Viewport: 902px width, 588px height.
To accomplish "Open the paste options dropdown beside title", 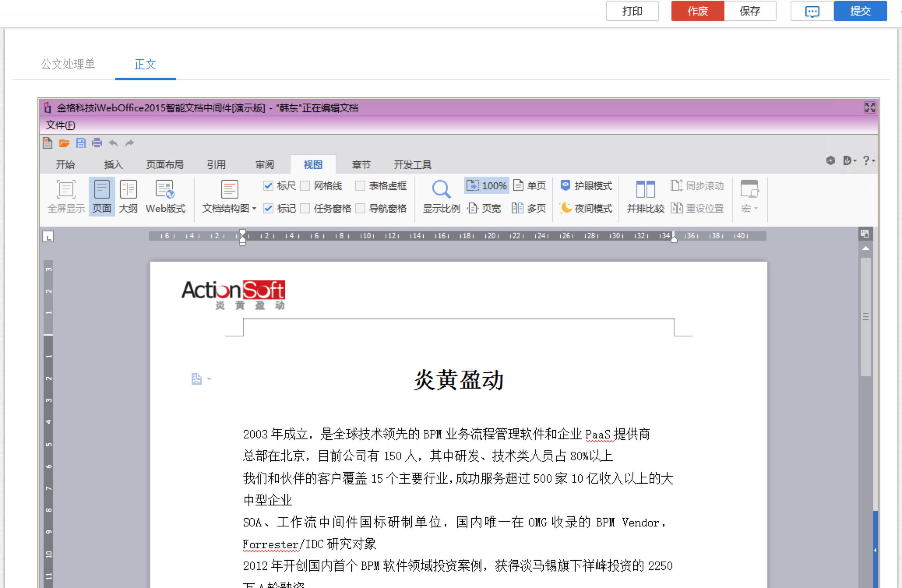I will pyautogui.click(x=201, y=379).
